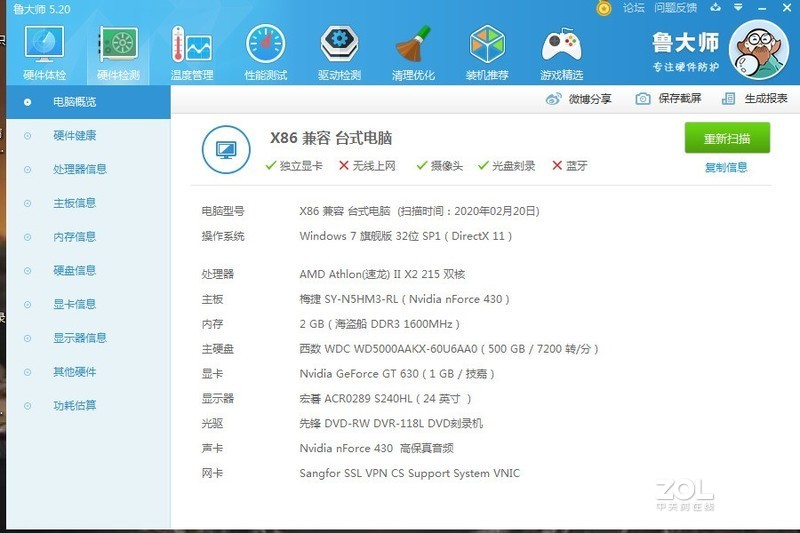
Task: Click the 光盘刻录 check status
Action: [x=507, y=166]
